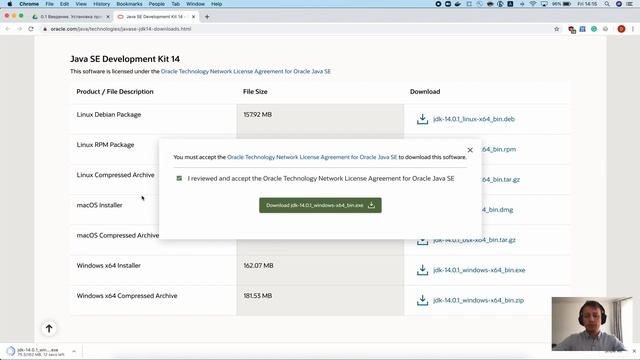Click the Wi-Fi icon in menu bar
The height and width of the screenshot is (360, 640).
click(x=533, y=4)
